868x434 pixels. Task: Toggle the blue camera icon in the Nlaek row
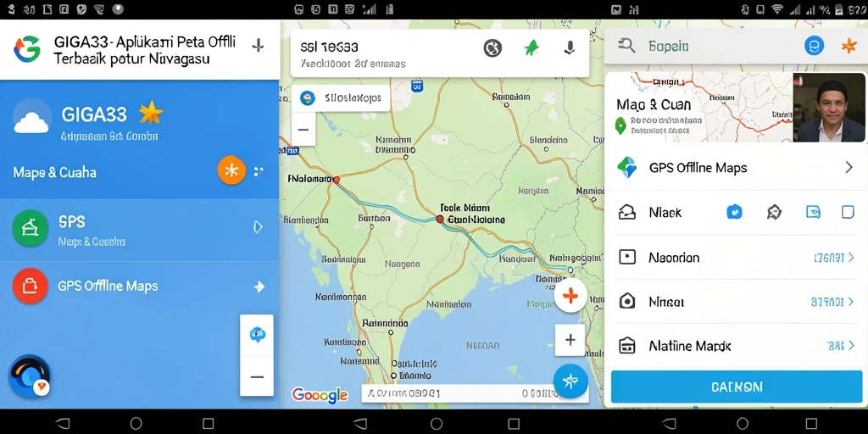[x=734, y=211]
